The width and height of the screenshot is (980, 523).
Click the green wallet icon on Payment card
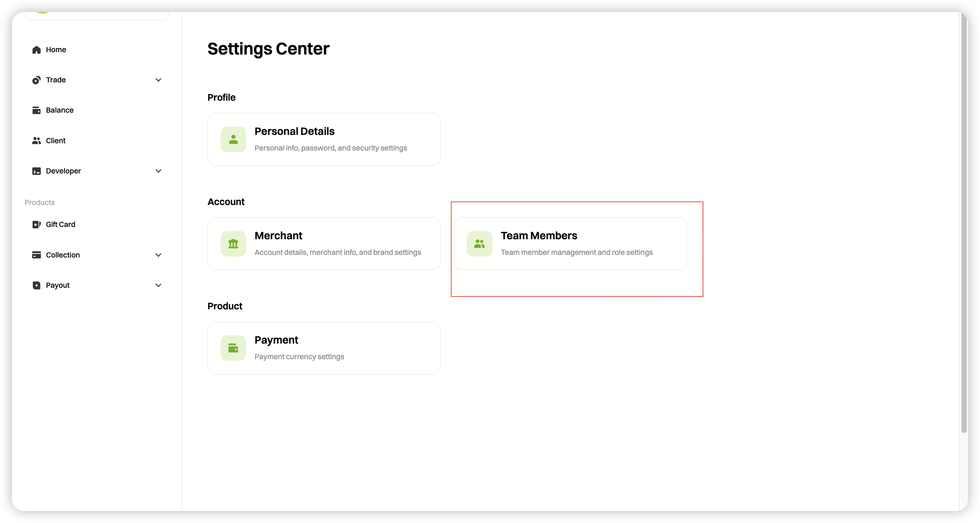coord(233,348)
